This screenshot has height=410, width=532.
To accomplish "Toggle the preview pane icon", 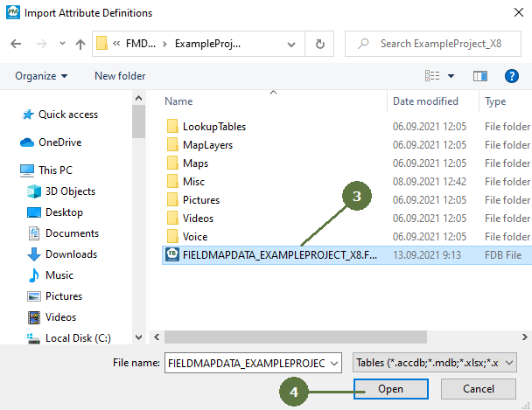I will click(479, 76).
